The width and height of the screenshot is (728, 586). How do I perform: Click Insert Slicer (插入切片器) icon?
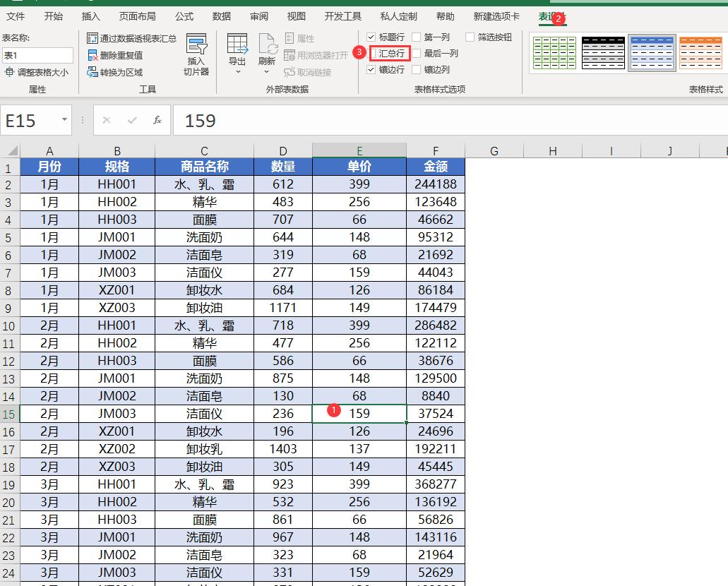pos(196,44)
